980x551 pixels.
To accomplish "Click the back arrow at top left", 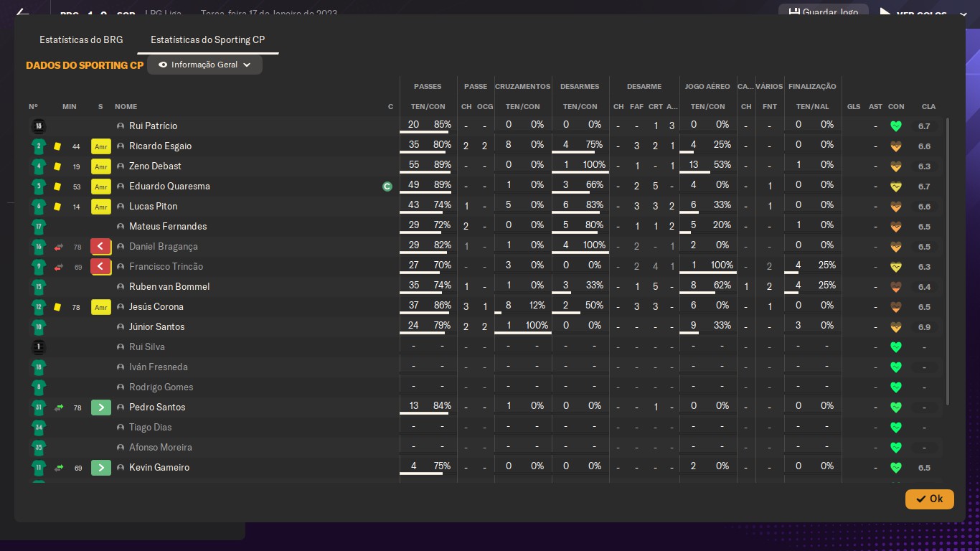I will tap(22, 13).
